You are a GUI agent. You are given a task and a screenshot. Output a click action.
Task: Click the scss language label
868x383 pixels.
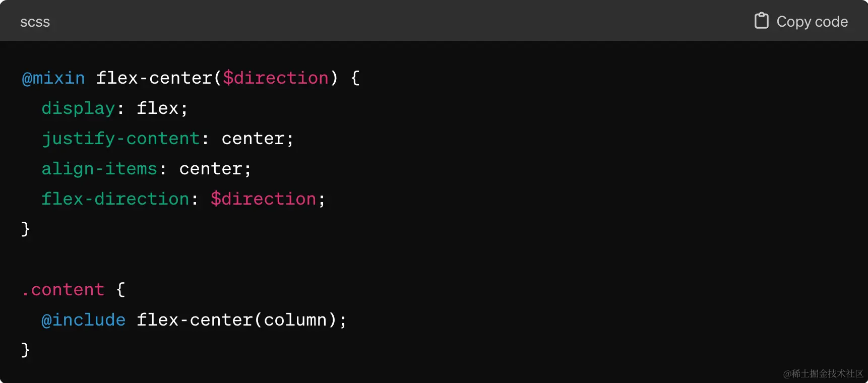pyautogui.click(x=35, y=22)
